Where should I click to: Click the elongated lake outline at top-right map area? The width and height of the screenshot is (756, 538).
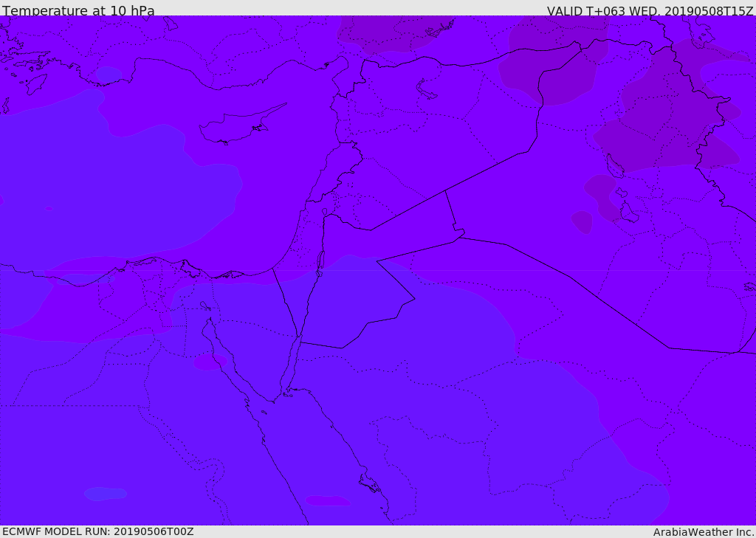614,165
